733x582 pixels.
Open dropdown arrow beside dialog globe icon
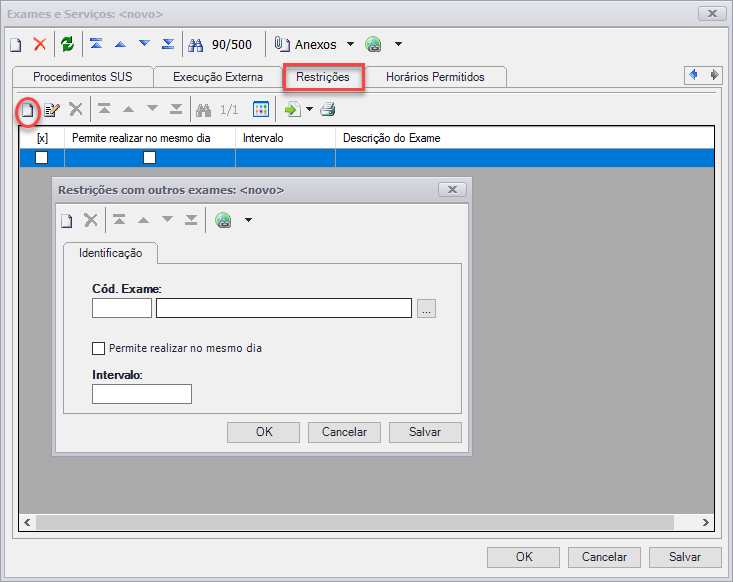pos(249,220)
